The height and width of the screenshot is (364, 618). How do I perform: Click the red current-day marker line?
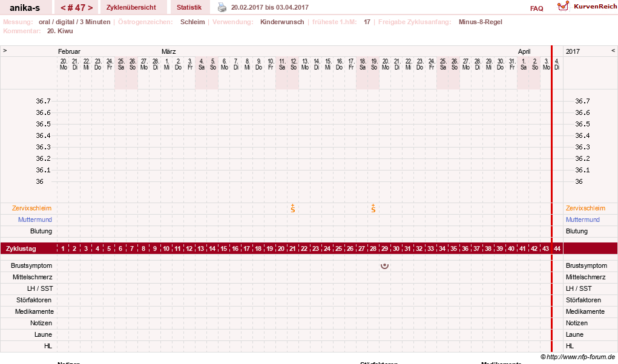click(551, 199)
